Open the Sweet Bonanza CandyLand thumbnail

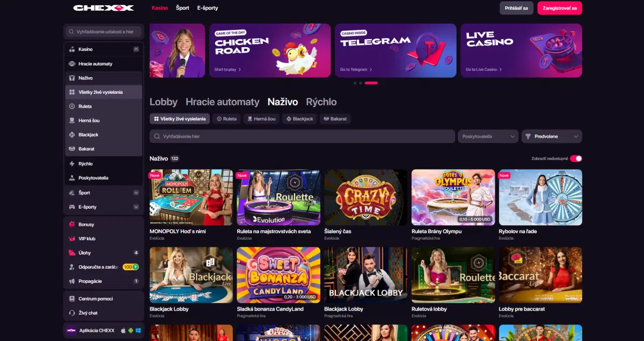click(279, 275)
